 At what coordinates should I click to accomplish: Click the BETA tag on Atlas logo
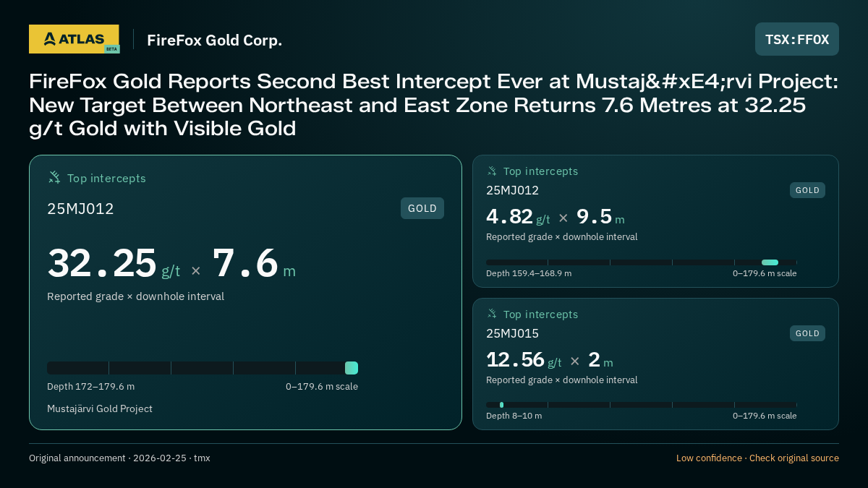pos(111,48)
